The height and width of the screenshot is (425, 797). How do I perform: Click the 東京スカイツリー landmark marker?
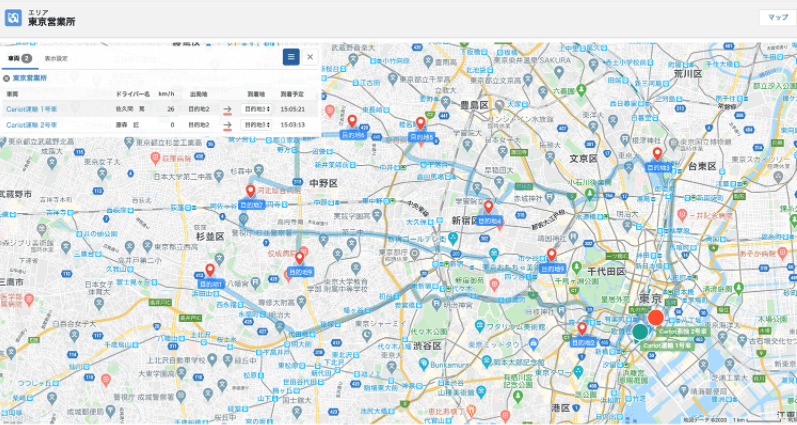pos(777,176)
